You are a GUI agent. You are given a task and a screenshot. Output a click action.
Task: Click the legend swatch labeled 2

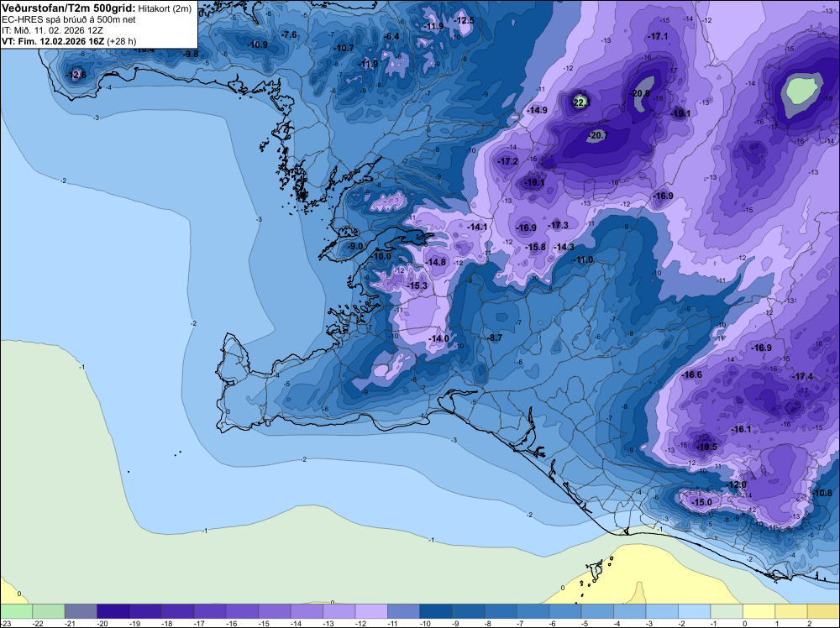coord(823,611)
